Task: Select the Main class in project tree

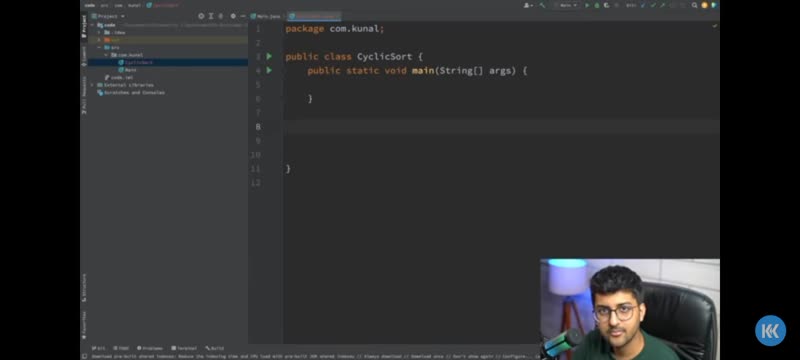Action: 131,70
